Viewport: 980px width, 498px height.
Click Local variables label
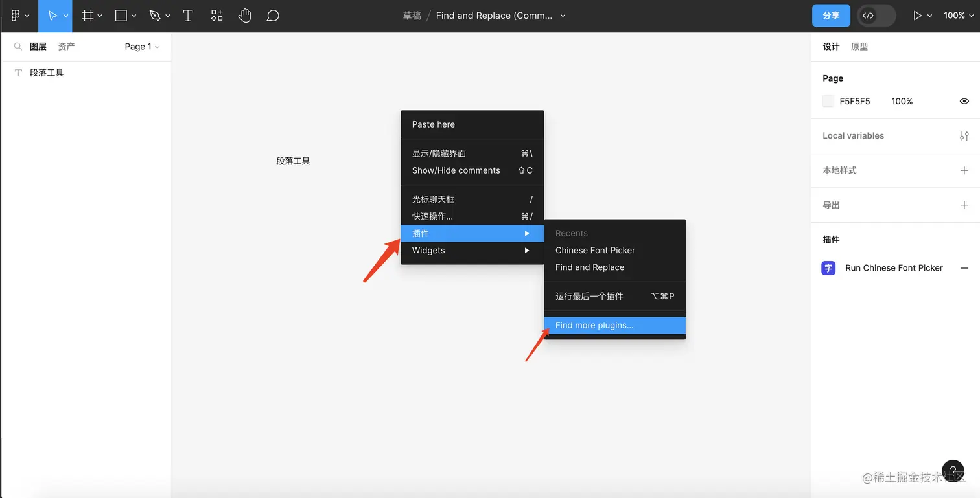tap(853, 136)
